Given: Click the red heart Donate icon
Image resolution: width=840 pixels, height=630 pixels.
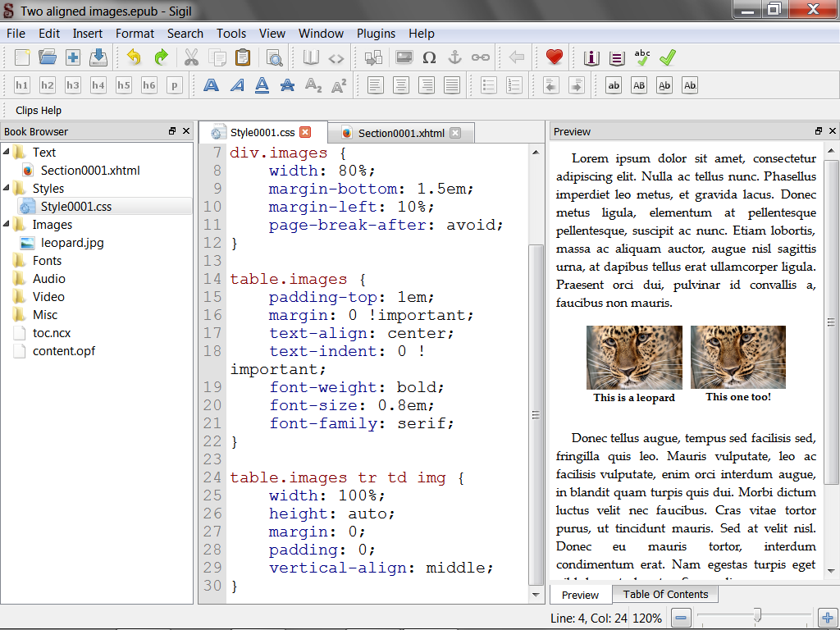Looking at the screenshot, I should point(555,57).
